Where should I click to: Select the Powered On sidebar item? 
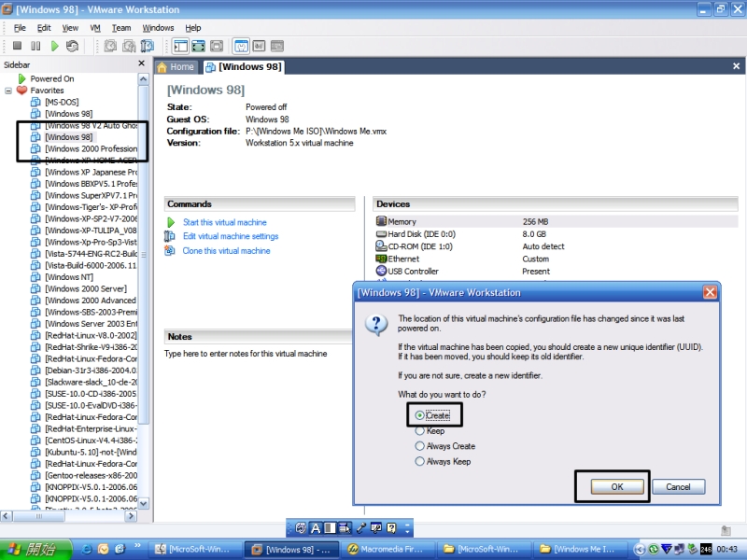pyautogui.click(x=52, y=78)
